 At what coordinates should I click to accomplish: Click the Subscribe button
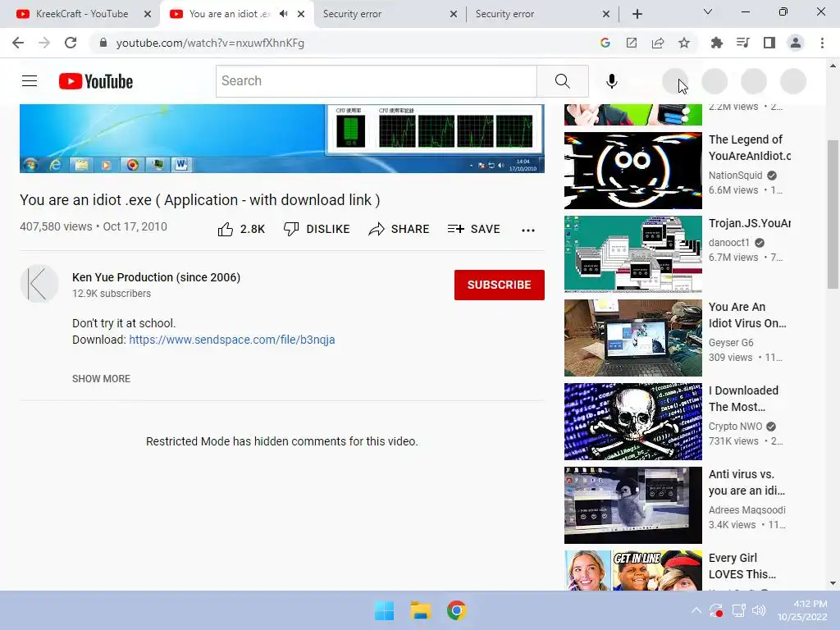500,285
